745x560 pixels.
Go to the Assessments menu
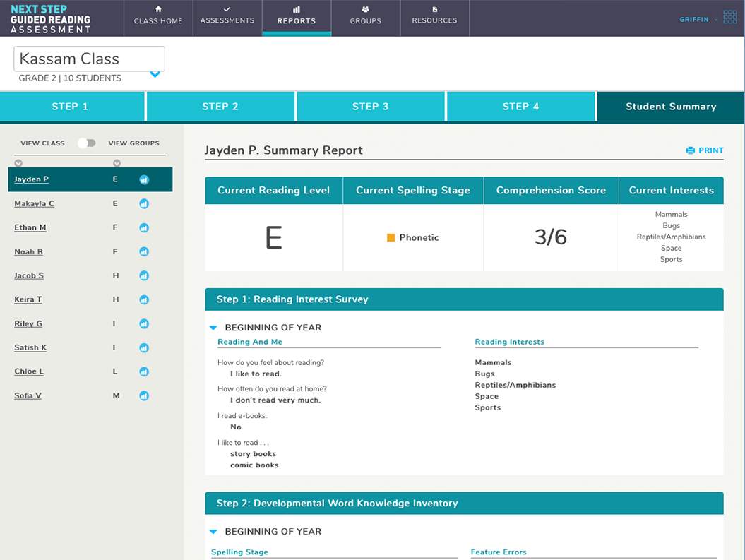click(227, 18)
